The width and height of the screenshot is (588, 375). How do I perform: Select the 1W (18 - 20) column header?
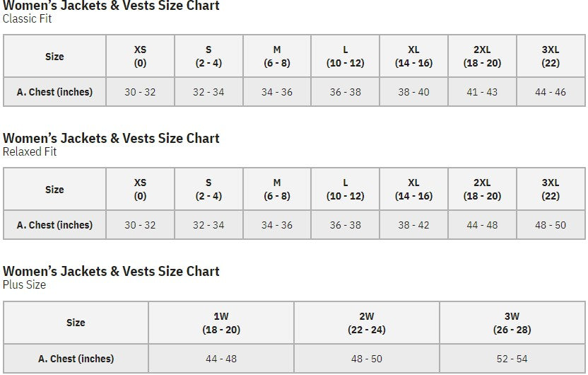point(221,323)
